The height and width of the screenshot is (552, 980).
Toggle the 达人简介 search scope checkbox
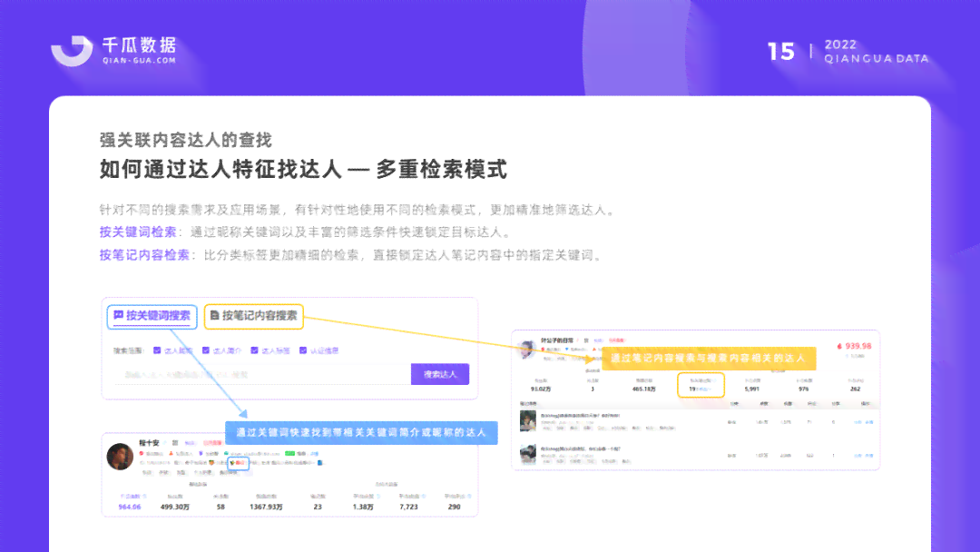click(206, 350)
